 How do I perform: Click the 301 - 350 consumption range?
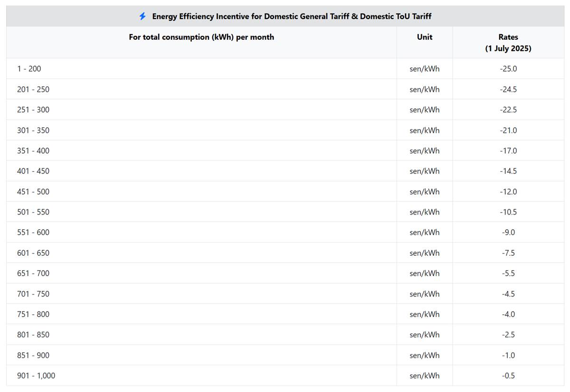point(33,131)
